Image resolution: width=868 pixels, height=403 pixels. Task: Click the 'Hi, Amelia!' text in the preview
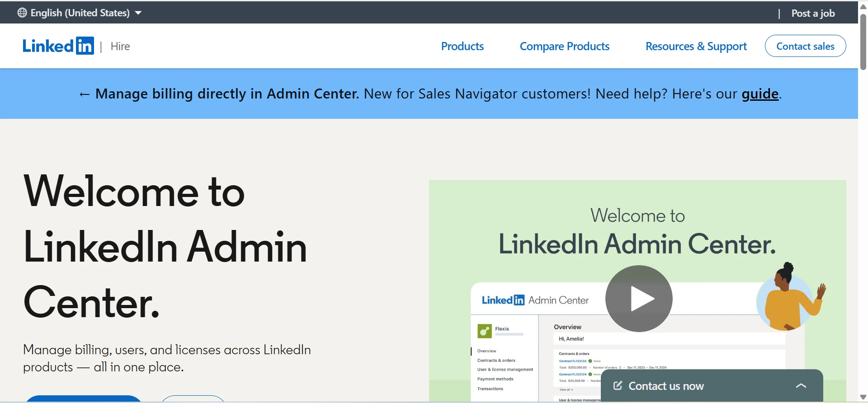click(571, 339)
